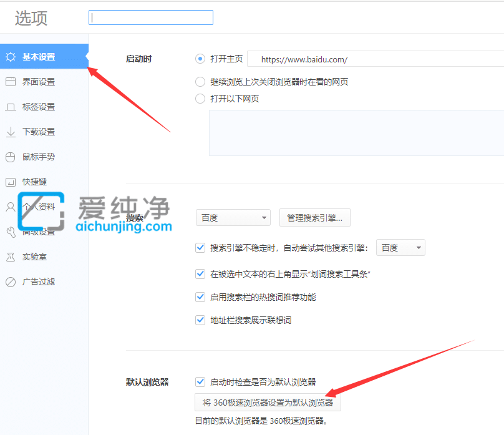This screenshot has width=504, height=435.
Task: Toggle 启用搜索栏的热搜词推荐功能
Action: [200, 296]
